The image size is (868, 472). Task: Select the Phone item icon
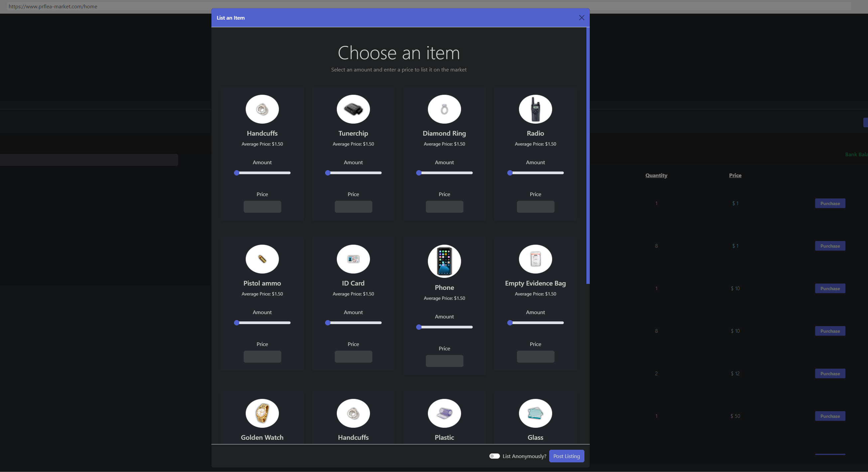[x=444, y=262]
